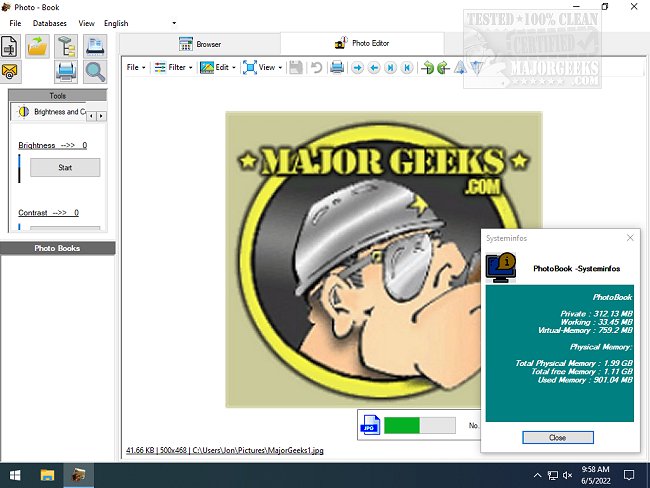Open the editor File dropdown menu
650x488 pixels.
coord(136,67)
